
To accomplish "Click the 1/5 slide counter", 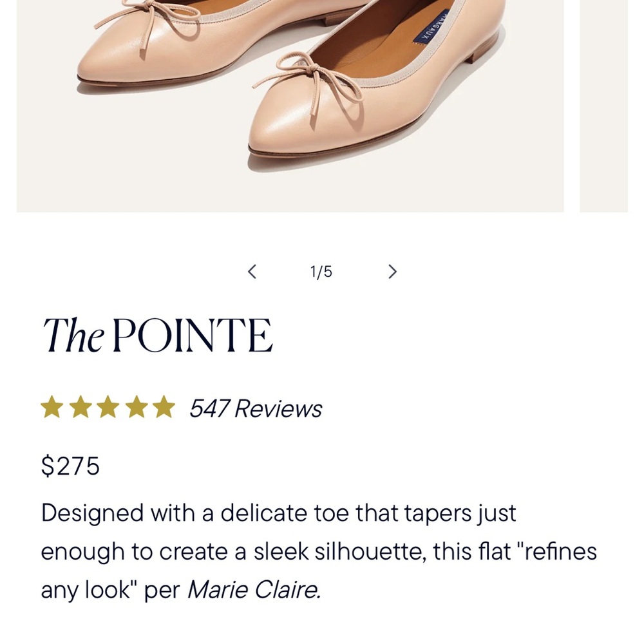I will tap(321, 271).
